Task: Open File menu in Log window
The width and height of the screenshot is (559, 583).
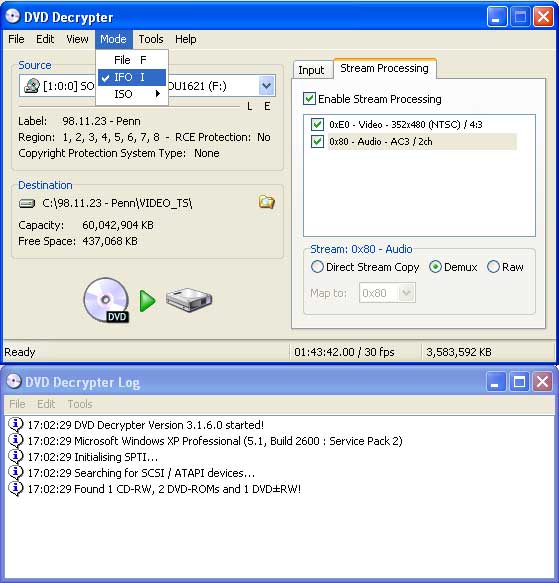Action: (x=17, y=404)
